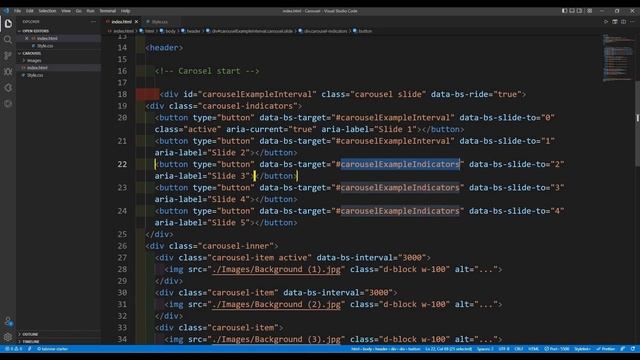
Task: Open the Manage gear icon
Action: pyautogui.click(x=8, y=337)
